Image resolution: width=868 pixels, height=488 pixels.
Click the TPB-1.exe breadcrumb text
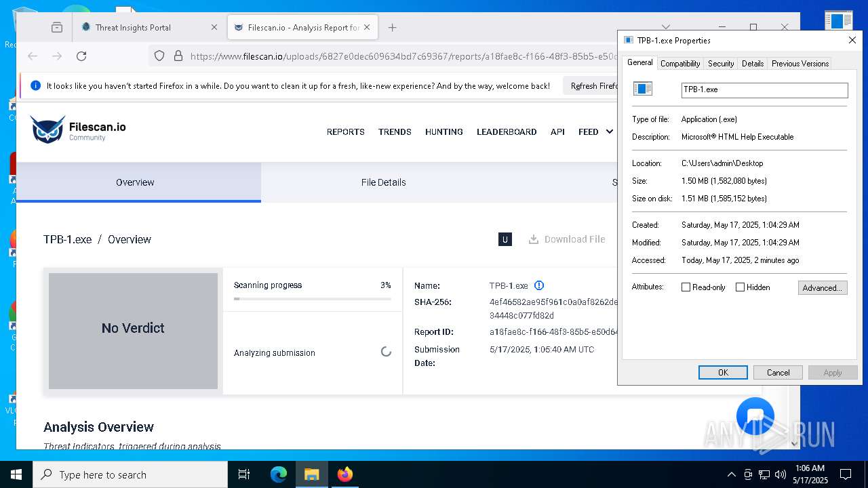[x=67, y=239]
